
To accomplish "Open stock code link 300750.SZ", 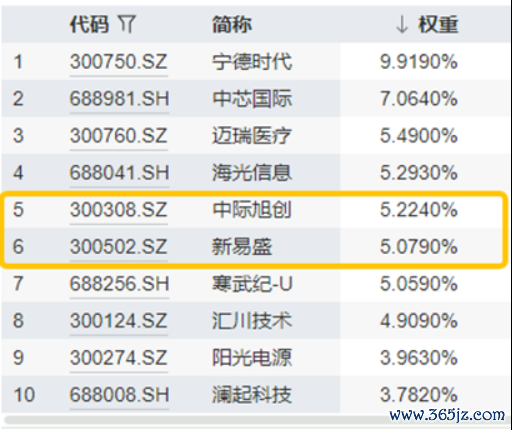I will coord(118,62).
